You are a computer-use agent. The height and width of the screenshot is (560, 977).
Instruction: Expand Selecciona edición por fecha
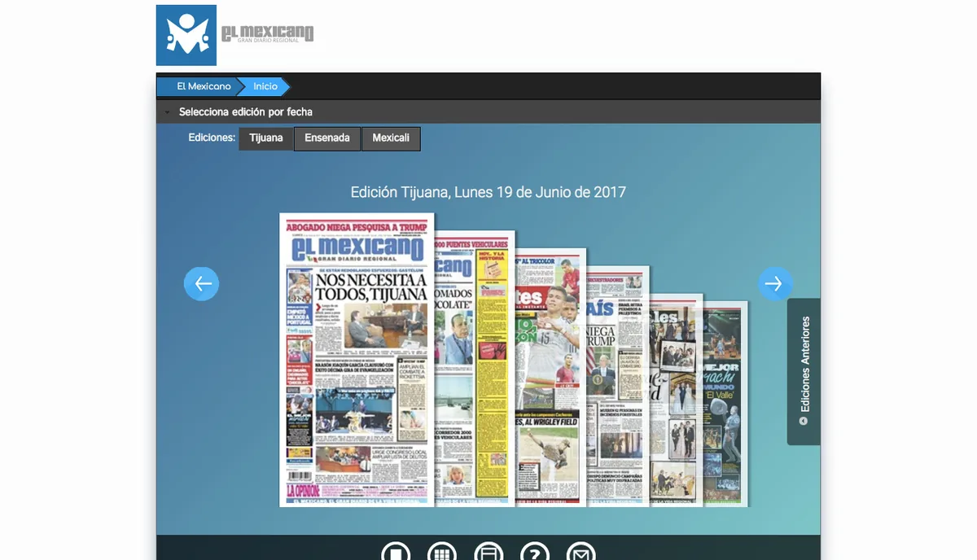click(x=488, y=112)
